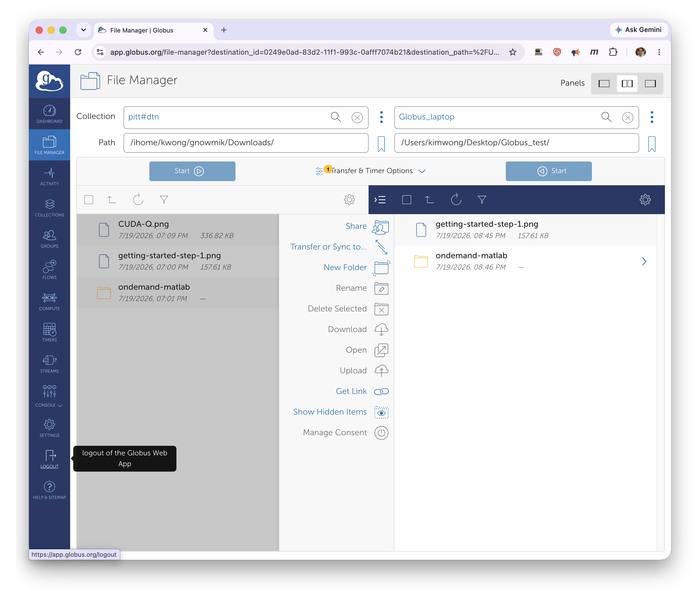Select getting-started-step-1.png in right pane
Viewport: 700px width, 598px height.
(525, 230)
